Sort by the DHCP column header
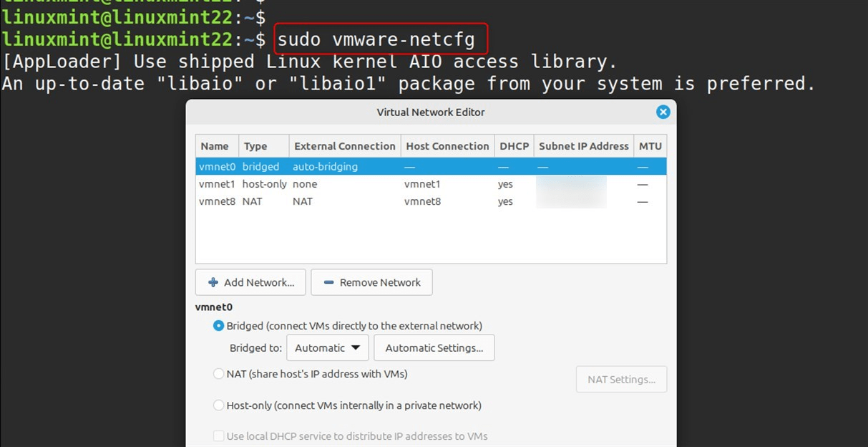Image resolution: width=868 pixels, height=447 pixels. click(x=515, y=146)
